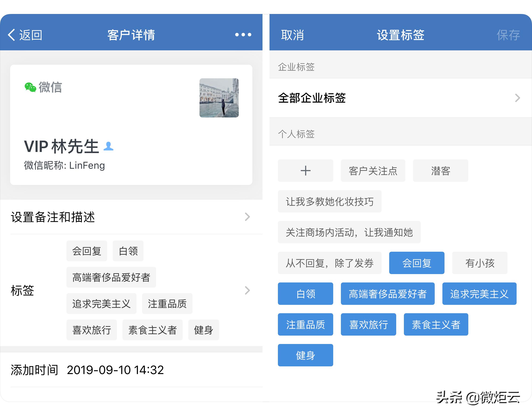This screenshot has height=416, width=532.
Task: Open the 标签 editing panel via its chevron
Action: click(248, 290)
